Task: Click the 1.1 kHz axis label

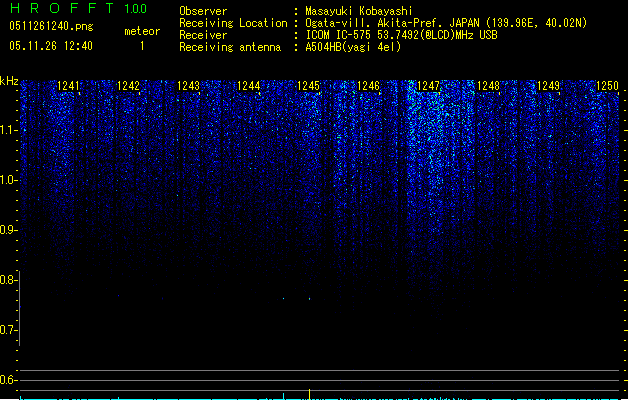Action: coord(8,130)
